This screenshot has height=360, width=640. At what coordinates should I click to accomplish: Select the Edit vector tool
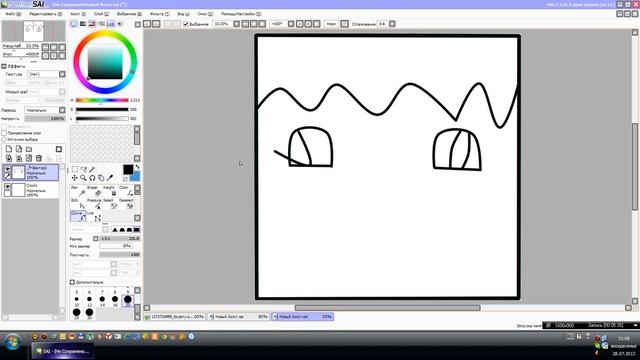pyautogui.click(x=78, y=204)
